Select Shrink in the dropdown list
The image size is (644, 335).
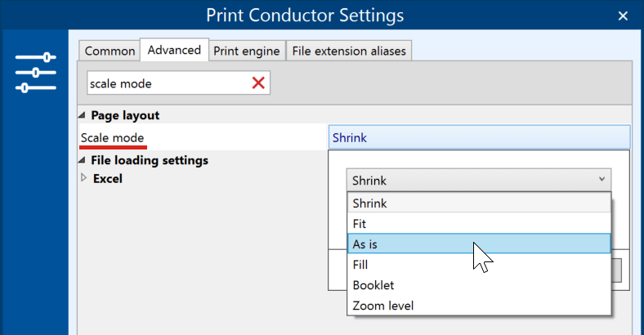tap(479, 203)
